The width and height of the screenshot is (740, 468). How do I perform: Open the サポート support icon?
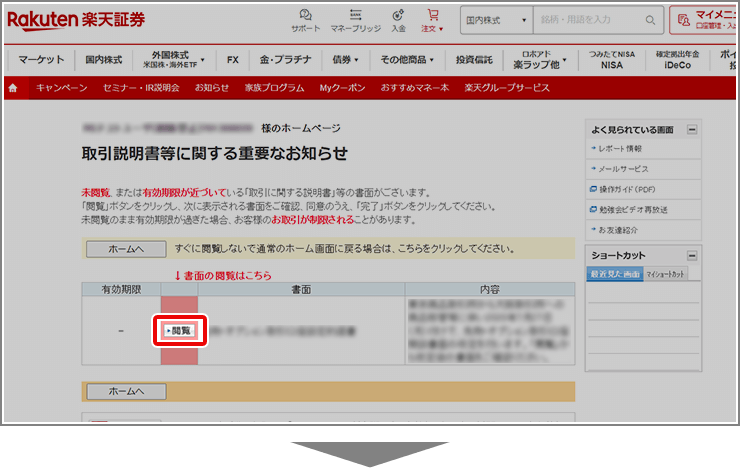pyautogui.click(x=305, y=21)
